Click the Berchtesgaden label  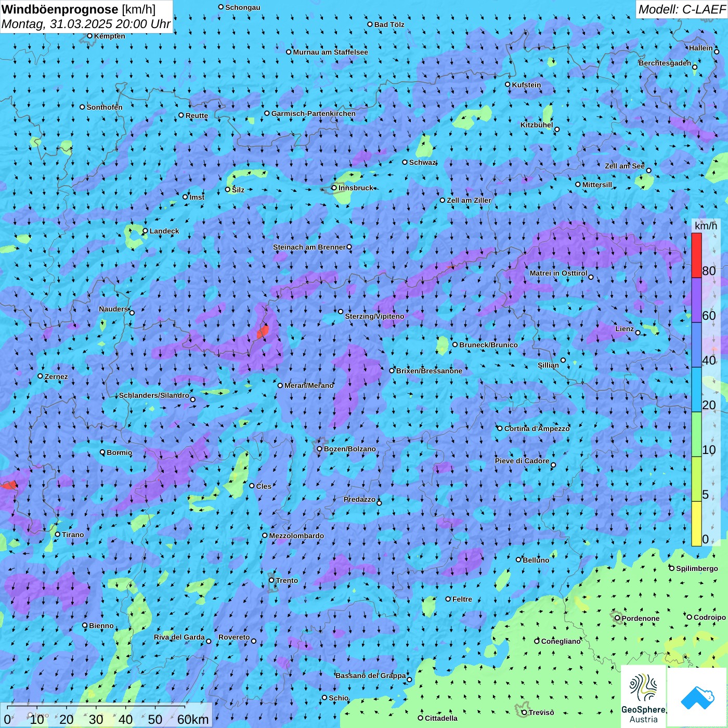(665, 63)
